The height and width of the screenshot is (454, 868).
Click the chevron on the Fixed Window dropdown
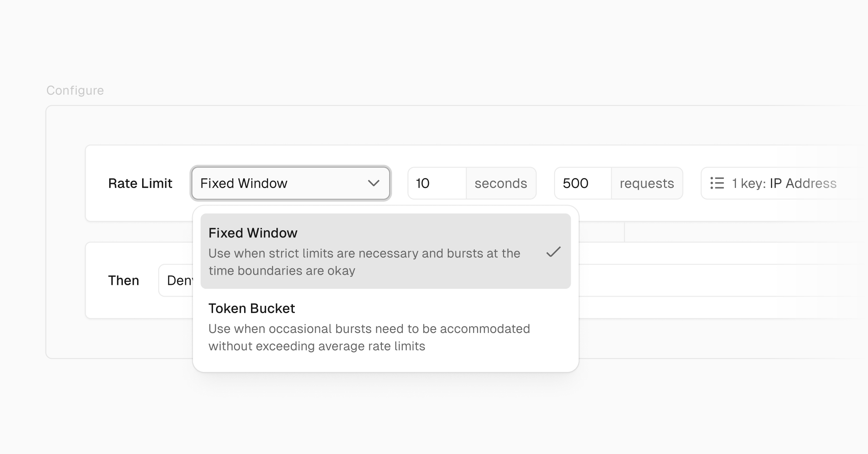coord(375,184)
